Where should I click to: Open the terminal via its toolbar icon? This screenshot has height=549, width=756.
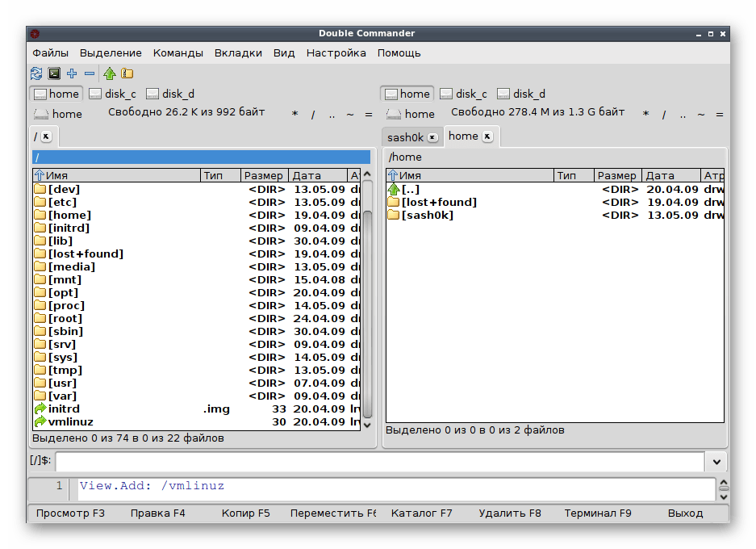[54, 73]
